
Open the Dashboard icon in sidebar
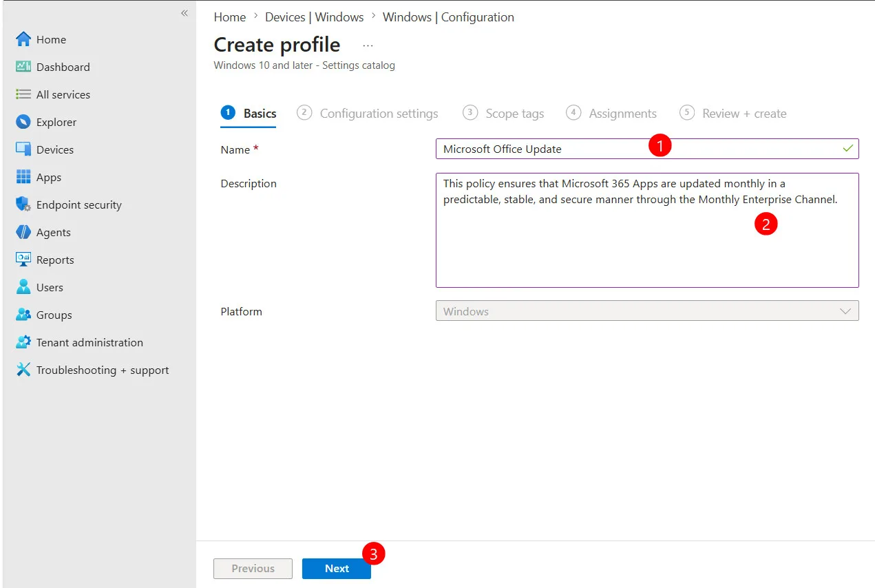(x=23, y=67)
